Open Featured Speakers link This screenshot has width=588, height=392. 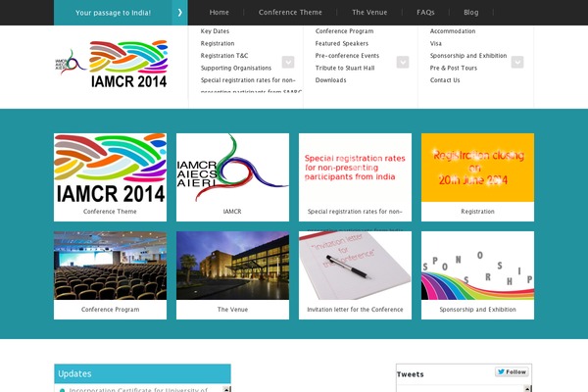coord(342,43)
